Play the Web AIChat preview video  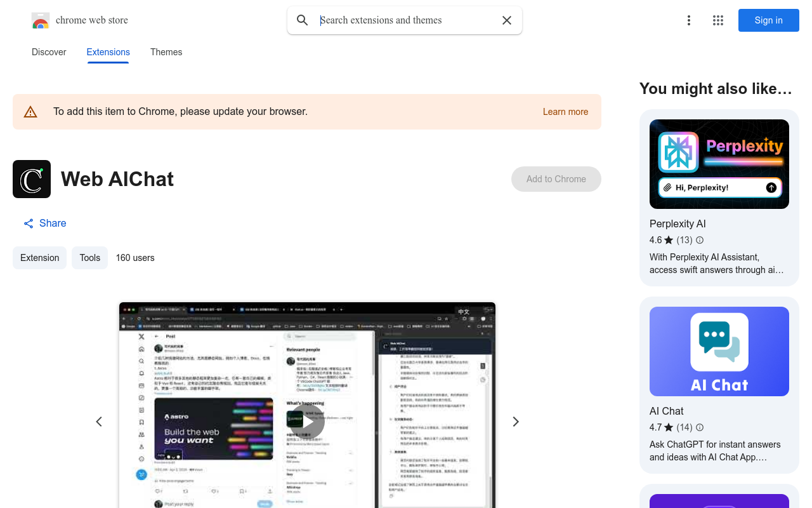308,422
